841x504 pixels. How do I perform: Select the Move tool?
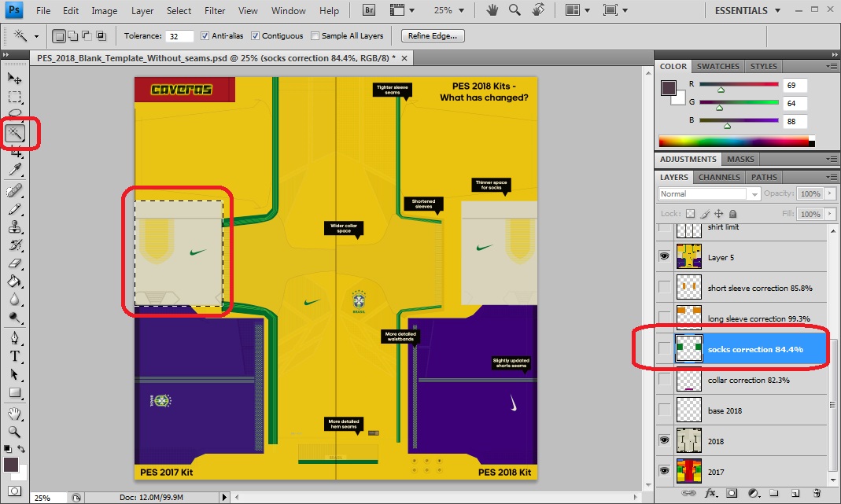pyautogui.click(x=14, y=79)
